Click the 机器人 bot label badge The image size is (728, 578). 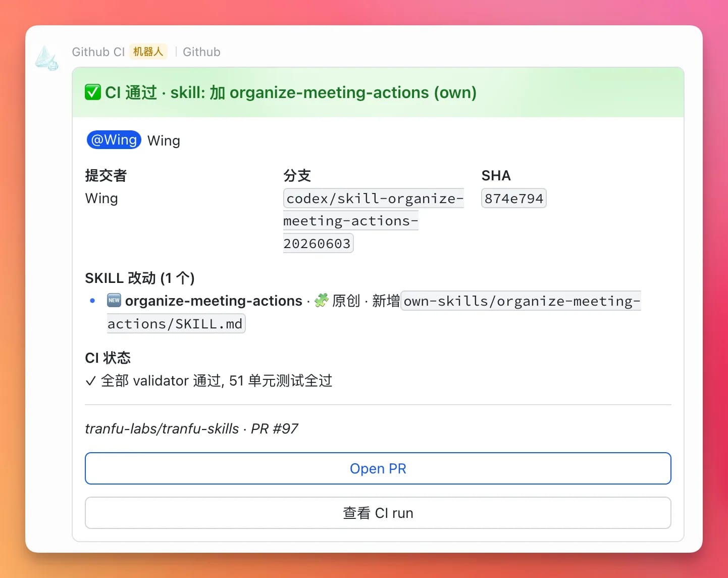[148, 52]
